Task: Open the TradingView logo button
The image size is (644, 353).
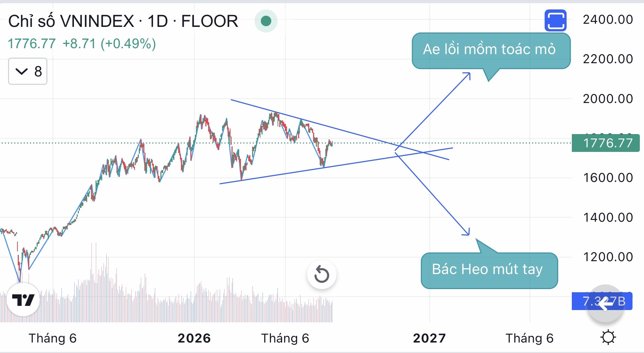Action: (23, 300)
